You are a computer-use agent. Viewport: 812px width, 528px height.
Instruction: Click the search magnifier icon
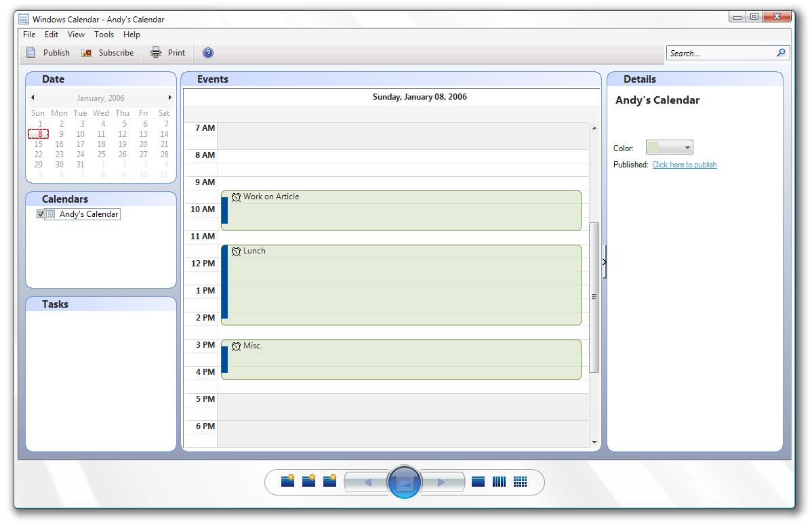pyautogui.click(x=781, y=53)
